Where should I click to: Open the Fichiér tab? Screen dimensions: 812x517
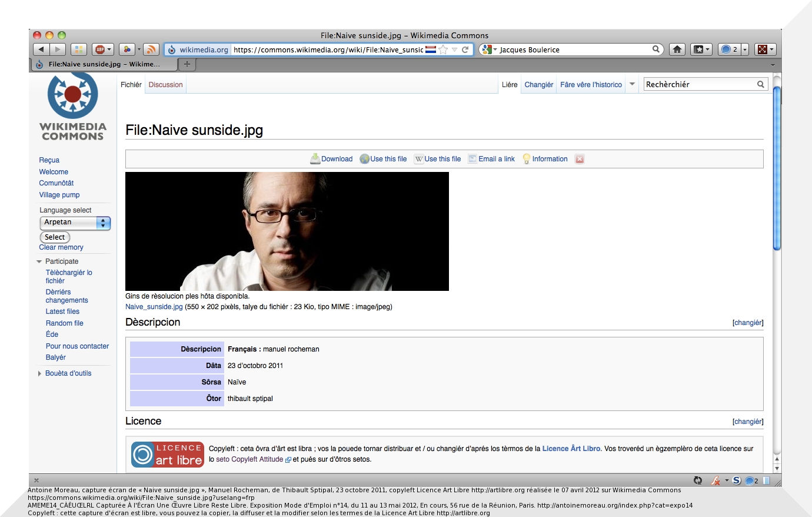[x=131, y=85]
